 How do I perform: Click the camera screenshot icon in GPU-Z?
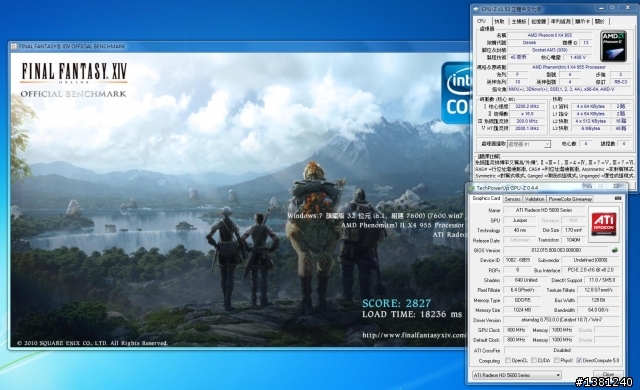pos(618,198)
